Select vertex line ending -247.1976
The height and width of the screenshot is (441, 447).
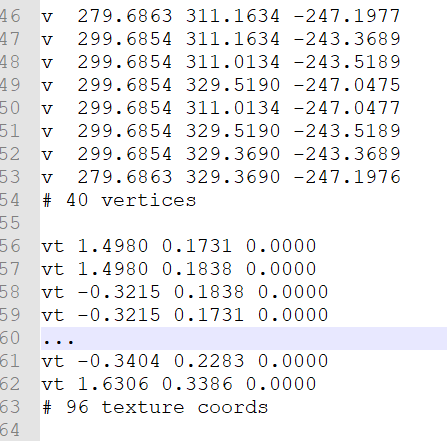pos(221,177)
